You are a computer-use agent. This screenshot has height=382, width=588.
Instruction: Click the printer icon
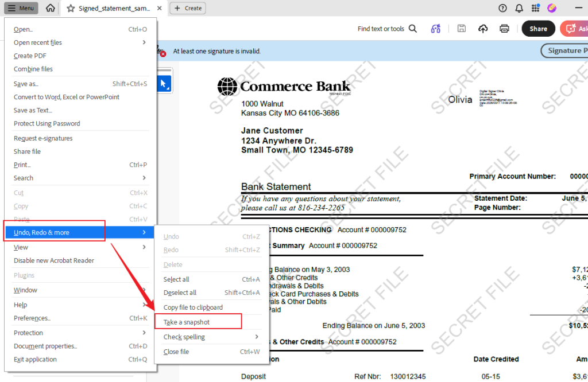(504, 29)
